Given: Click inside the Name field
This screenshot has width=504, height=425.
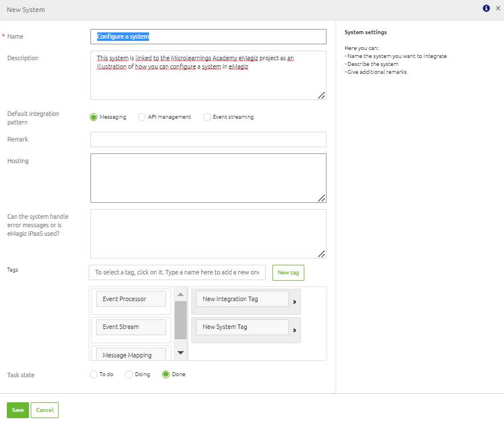Looking at the screenshot, I should pos(208,36).
